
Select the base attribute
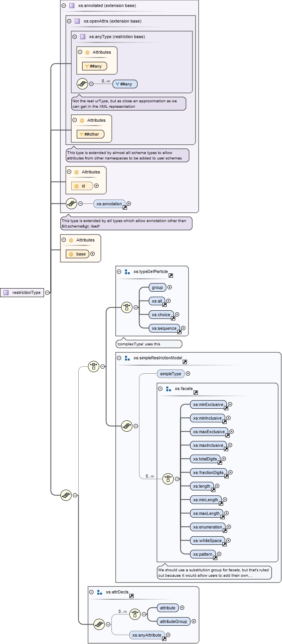[78, 254]
